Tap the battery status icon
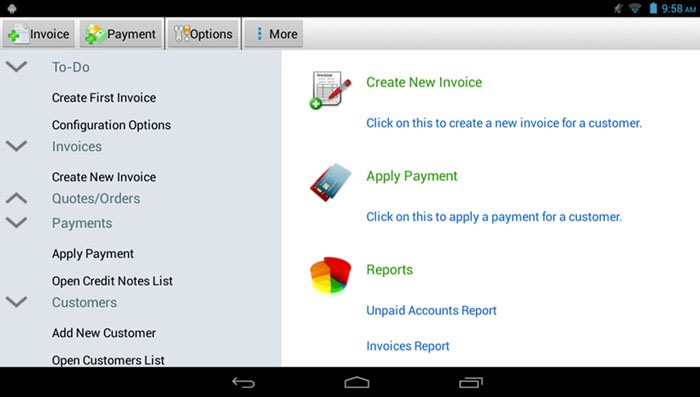 tap(653, 8)
